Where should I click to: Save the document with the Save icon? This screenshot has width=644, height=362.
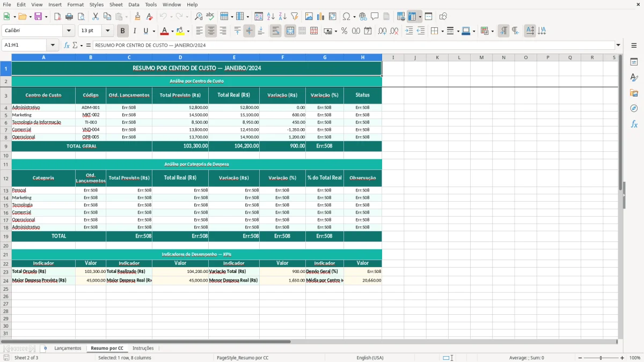coord(38,17)
